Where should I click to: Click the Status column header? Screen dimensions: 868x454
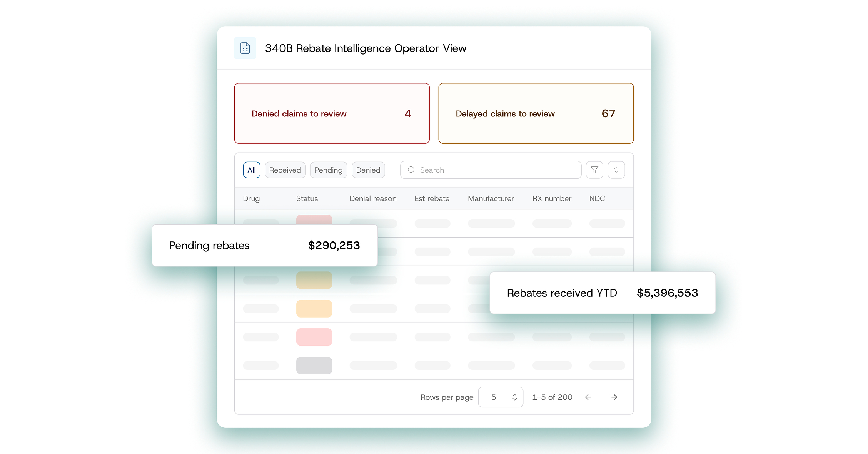[x=307, y=198]
